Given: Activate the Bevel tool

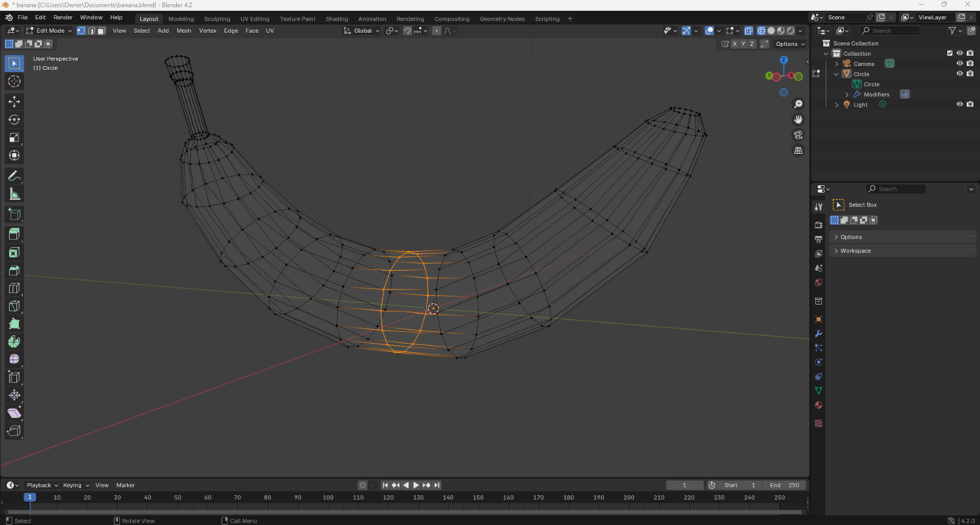Looking at the screenshot, I should pos(14,270).
